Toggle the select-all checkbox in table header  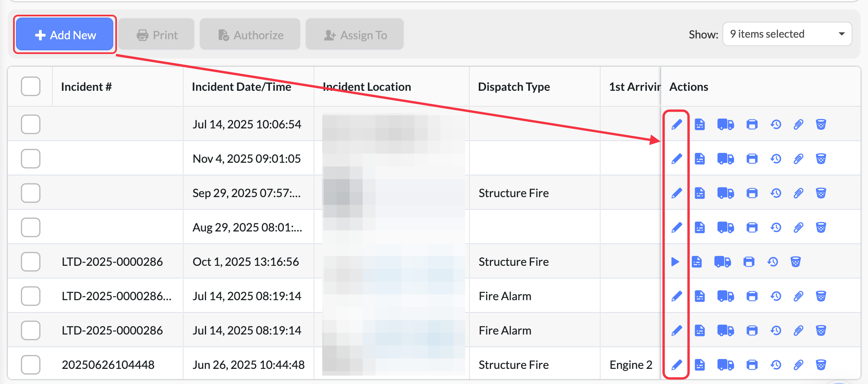[31, 86]
